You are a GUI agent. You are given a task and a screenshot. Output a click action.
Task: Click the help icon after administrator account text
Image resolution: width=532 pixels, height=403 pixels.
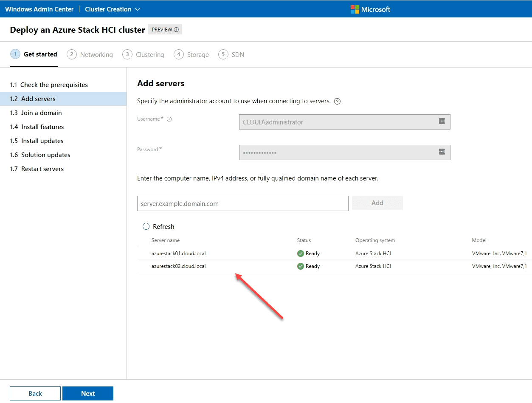(x=338, y=101)
